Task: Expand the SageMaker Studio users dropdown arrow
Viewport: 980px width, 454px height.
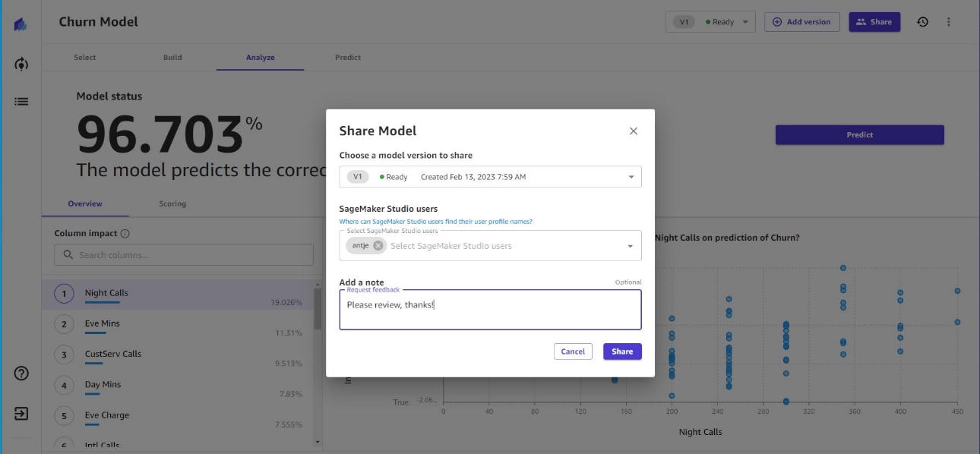Action: tap(631, 246)
